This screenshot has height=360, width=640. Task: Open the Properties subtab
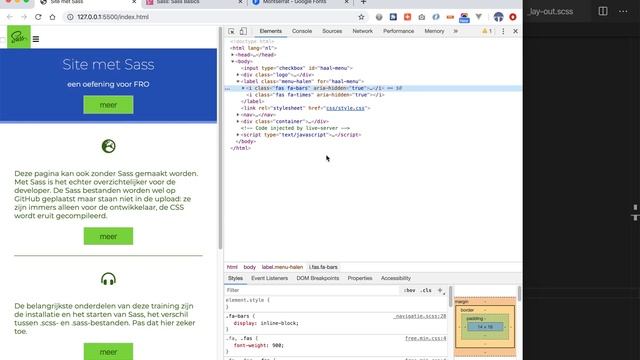point(360,278)
